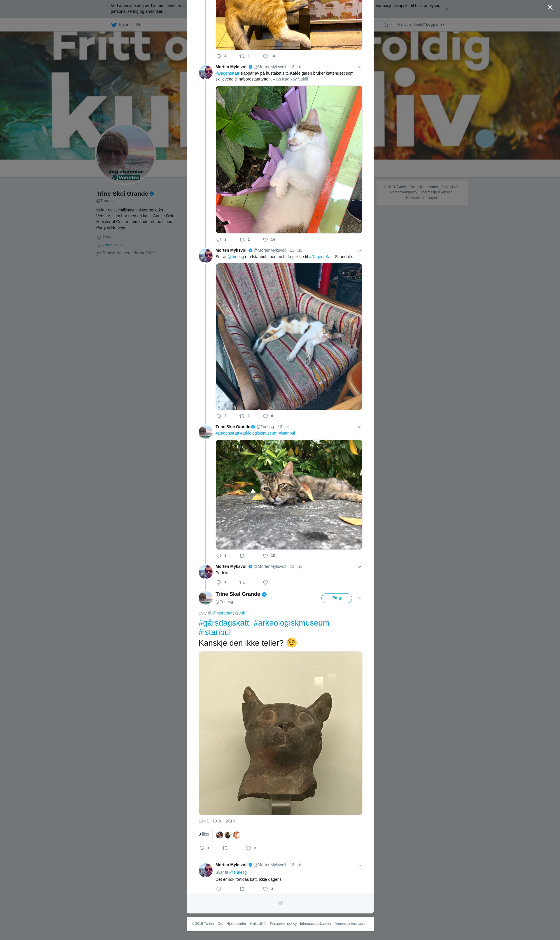Viewport: 560px width, 940px height.
Task: Retweet the cat statue main tweet
Action: coord(225,848)
